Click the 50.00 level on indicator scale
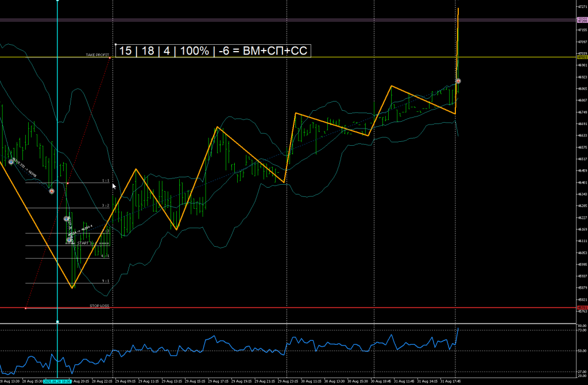Viewport: 588px width, 385px height. tap(581, 351)
